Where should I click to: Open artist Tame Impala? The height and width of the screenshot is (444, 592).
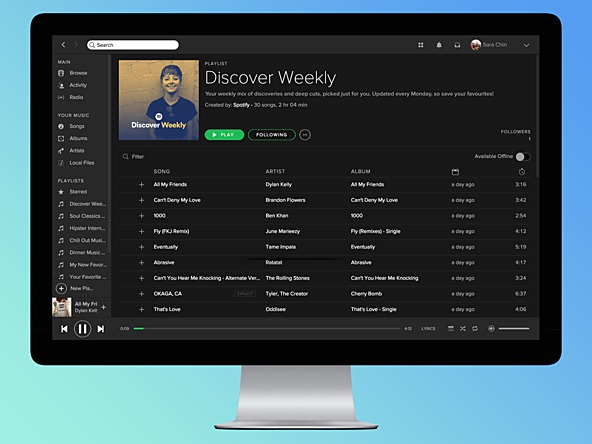click(281, 247)
